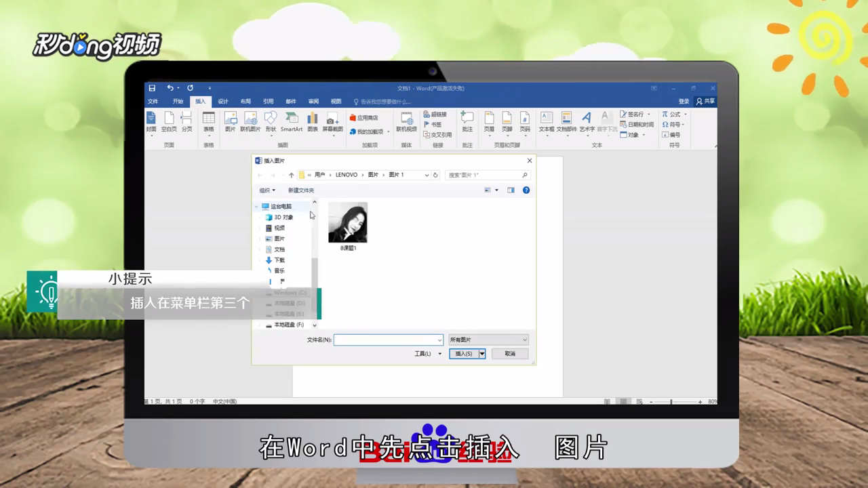Toggle the preview pane in dialog
This screenshot has width=868, height=488.
point(511,190)
